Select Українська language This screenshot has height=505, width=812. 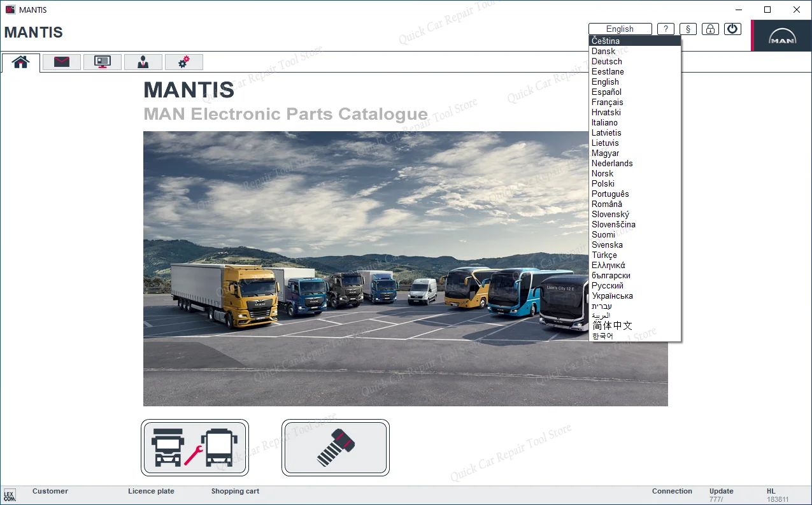click(635, 295)
